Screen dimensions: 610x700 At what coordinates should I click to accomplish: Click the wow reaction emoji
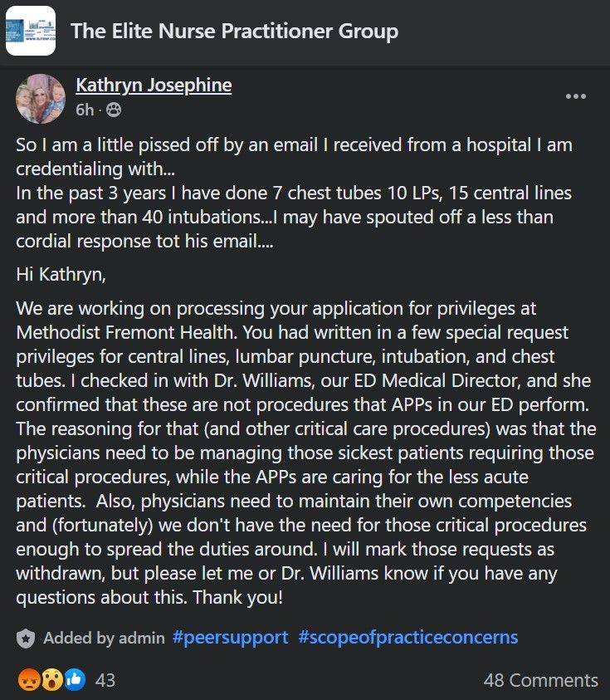[x=52, y=679]
